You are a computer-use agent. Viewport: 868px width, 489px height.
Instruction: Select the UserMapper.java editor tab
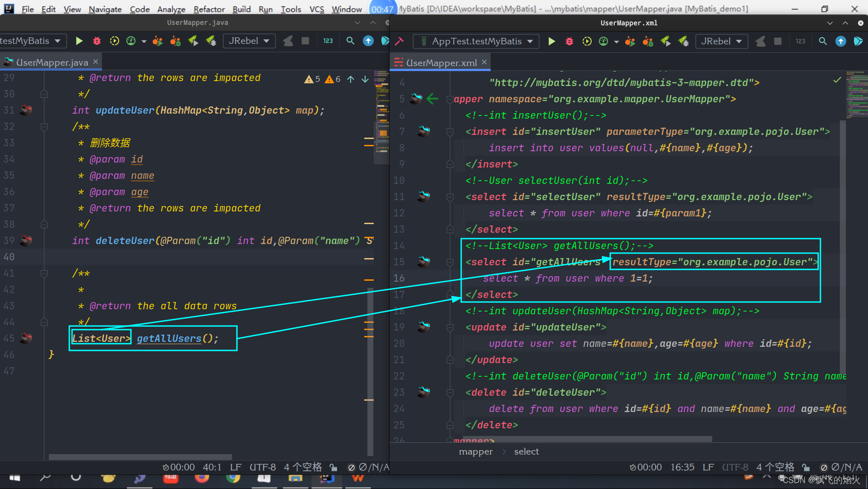[x=52, y=62]
